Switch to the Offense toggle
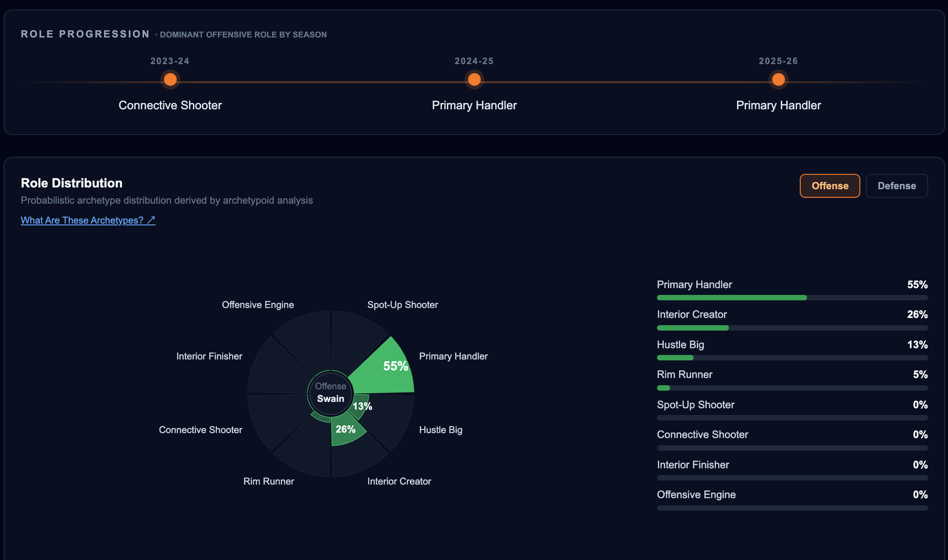The height and width of the screenshot is (560, 948). [830, 186]
